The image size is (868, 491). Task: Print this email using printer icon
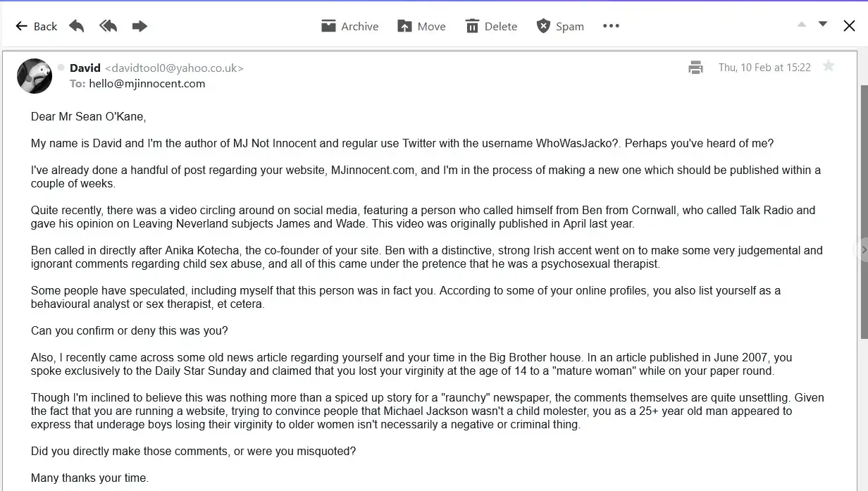[x=695, y=68]
